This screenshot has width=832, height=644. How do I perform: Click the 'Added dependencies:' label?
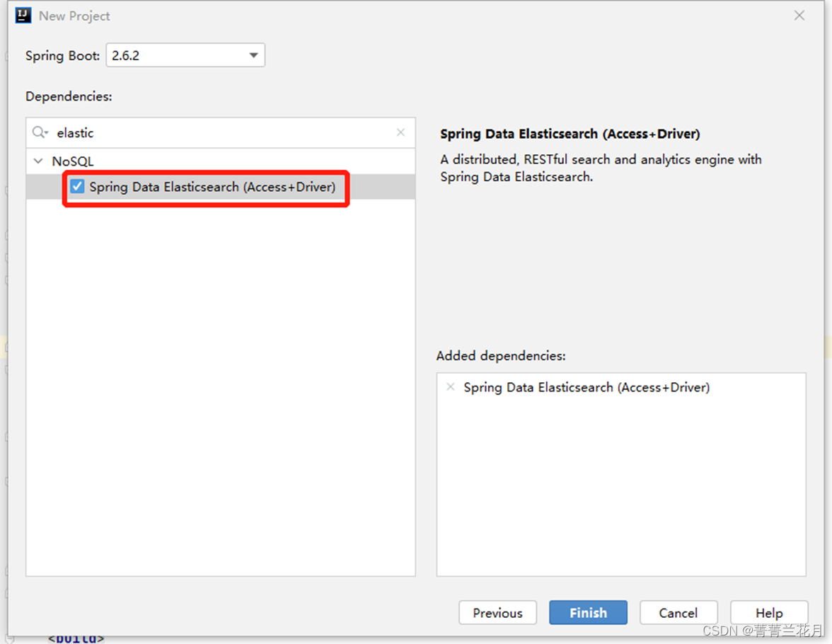pyautogui.click(x=501, y=355)
